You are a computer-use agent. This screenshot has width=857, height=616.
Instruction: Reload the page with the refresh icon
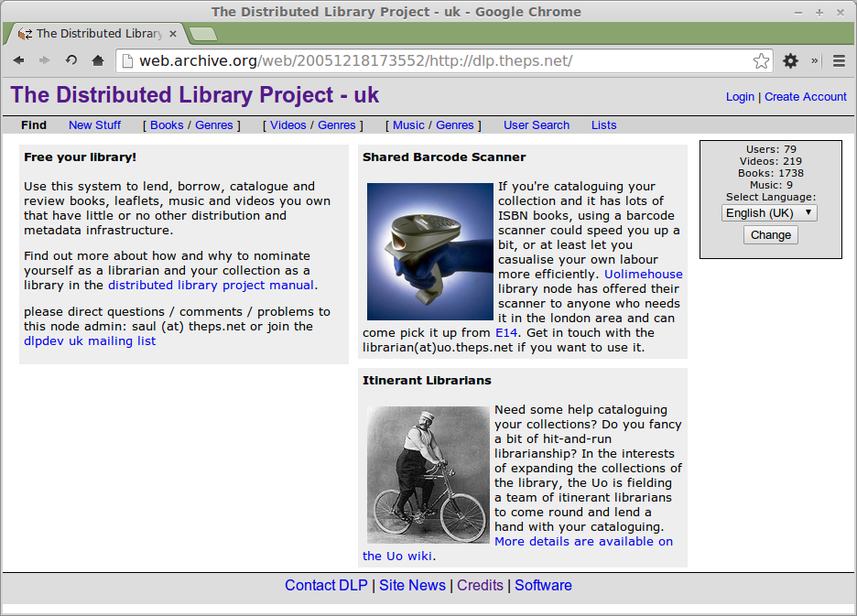point(71,60)
